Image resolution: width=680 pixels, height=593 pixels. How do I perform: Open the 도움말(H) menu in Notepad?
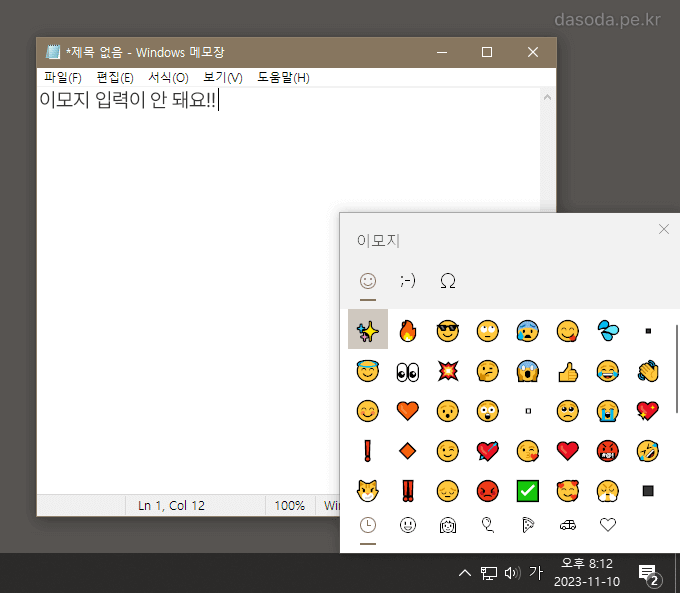(x=283, y=78)
